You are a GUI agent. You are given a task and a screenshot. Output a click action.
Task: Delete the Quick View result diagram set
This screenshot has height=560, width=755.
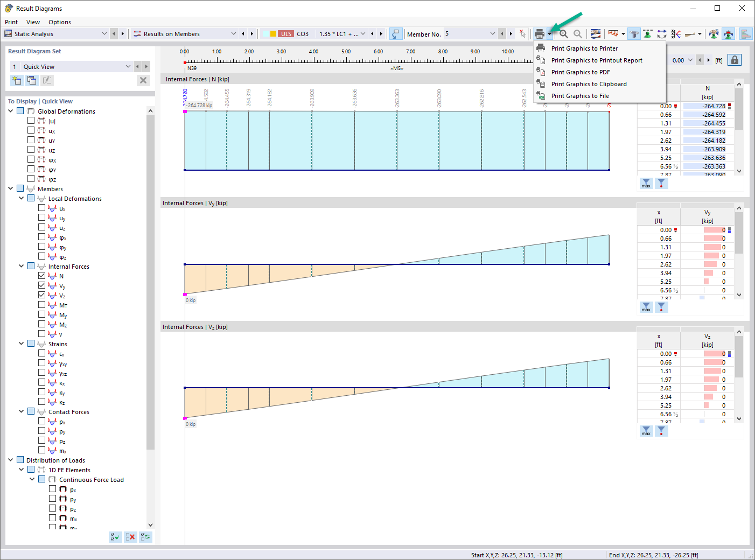143,80
